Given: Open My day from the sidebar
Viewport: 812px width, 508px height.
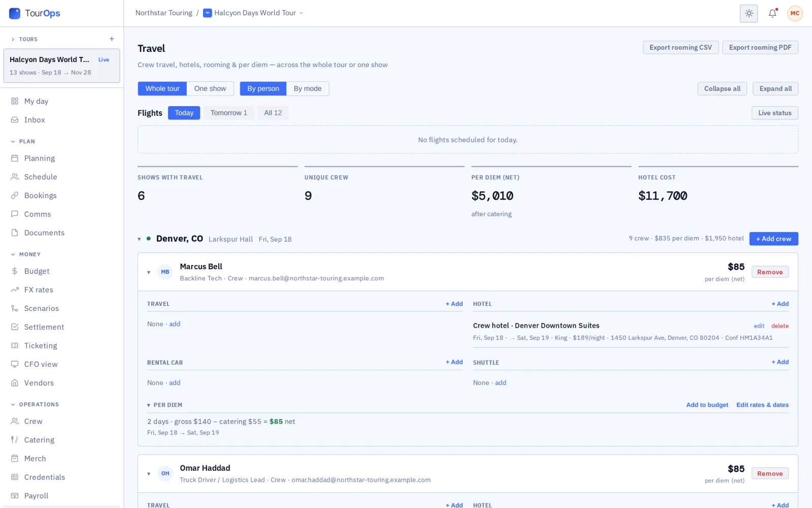Looking at the screenshot, I should click(61, 101).
